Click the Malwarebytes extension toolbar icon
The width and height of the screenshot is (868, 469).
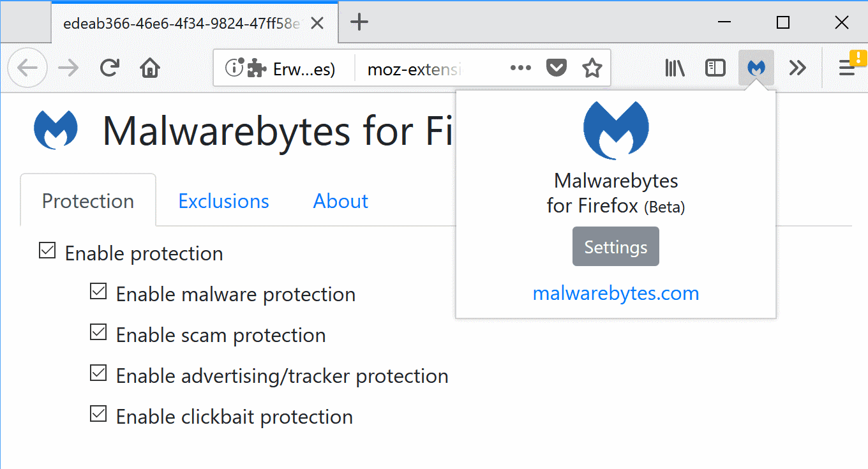coord(756,67)
